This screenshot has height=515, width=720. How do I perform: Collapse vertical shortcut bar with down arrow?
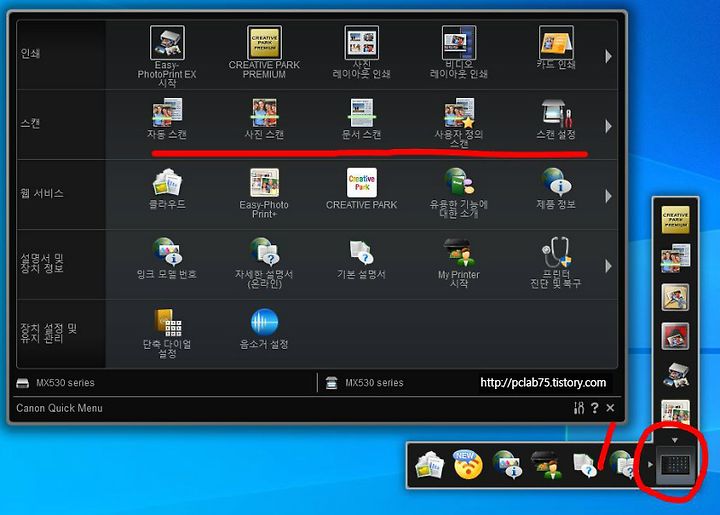(x=675, y=440)
